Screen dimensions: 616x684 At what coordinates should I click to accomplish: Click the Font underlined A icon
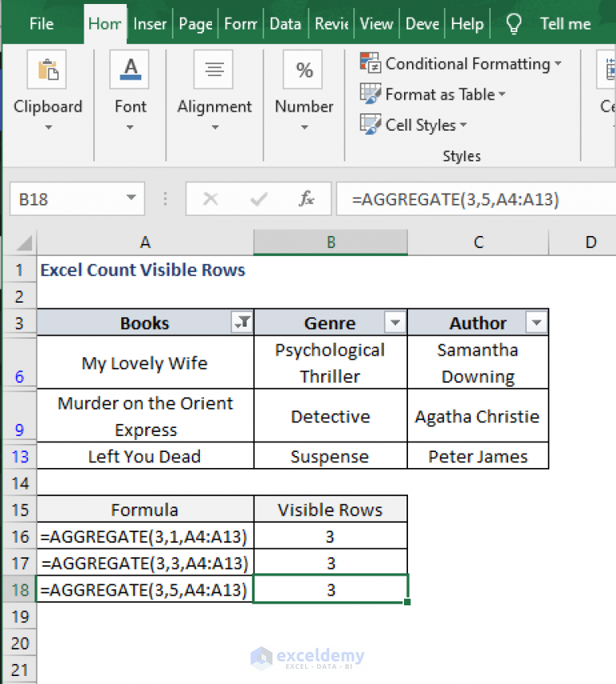click(129, 69)
